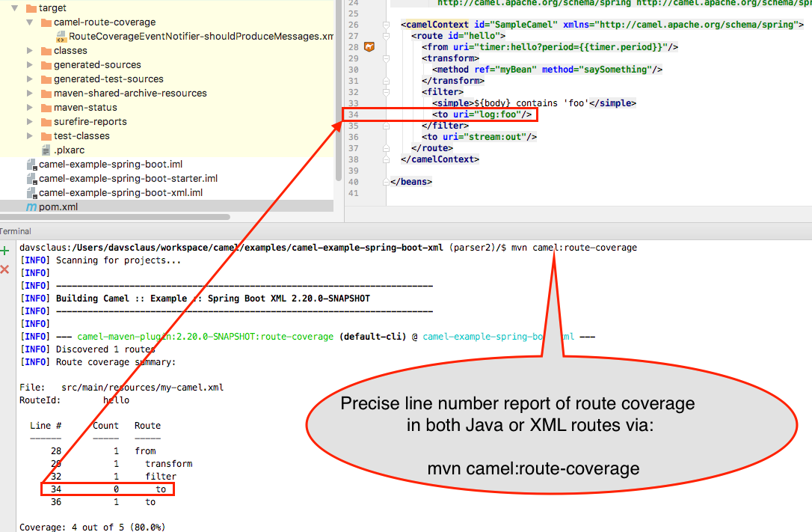This screenshot has width=812, height=532.
Task: Toggle fold marker for filter tag on line 32
Action: pyautogui.click(x=387, y=92)
